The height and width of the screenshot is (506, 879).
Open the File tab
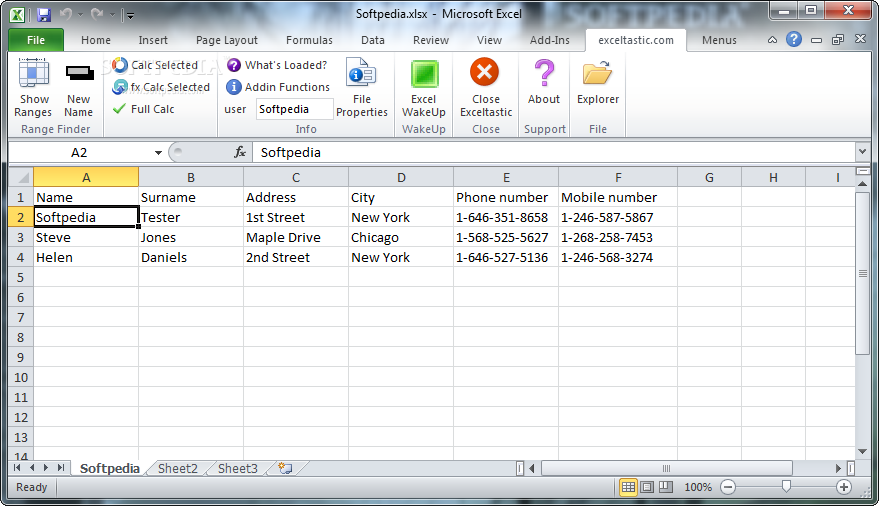point(36,40)
